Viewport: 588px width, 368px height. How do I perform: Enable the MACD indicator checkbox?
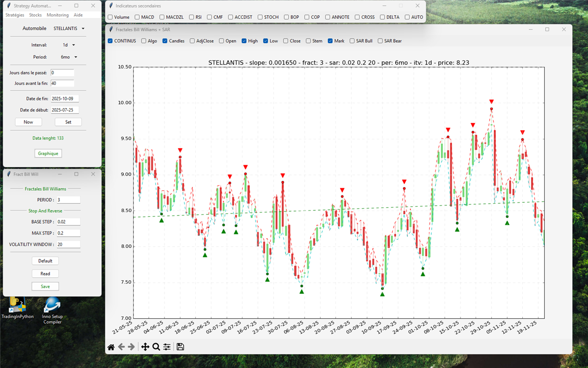tap(137, 17)
